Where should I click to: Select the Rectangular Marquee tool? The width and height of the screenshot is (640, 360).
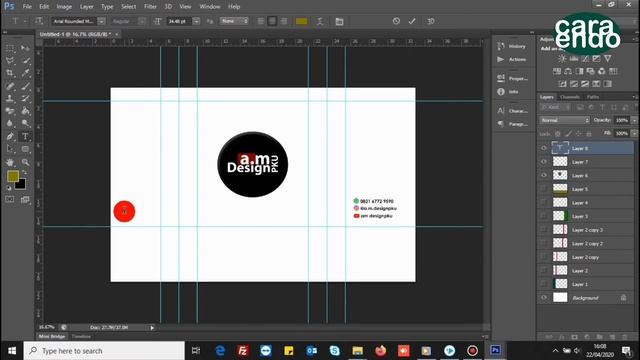tap(10, 48)
